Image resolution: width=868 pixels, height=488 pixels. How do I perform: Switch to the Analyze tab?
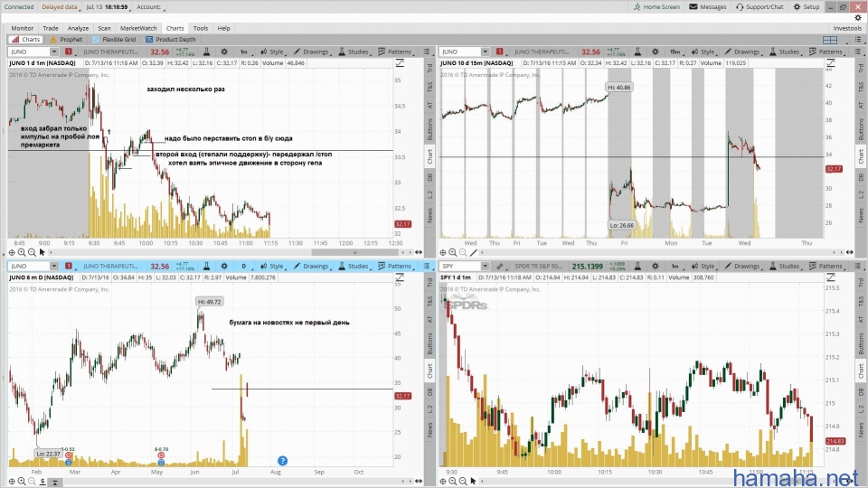[78, 28]
